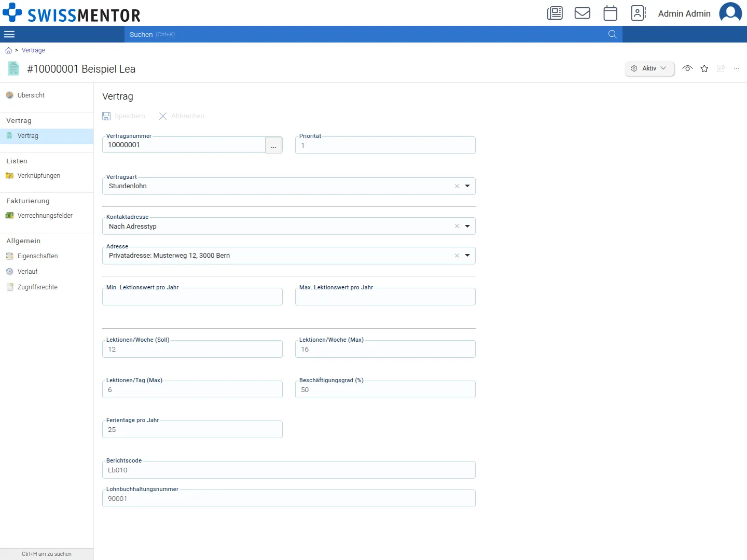The height and width of the screenshot is (560, 747).
Task: Click the Lohnbuchhaltungsnummer field
Action: pyautogui.click(x=289, y=498)
